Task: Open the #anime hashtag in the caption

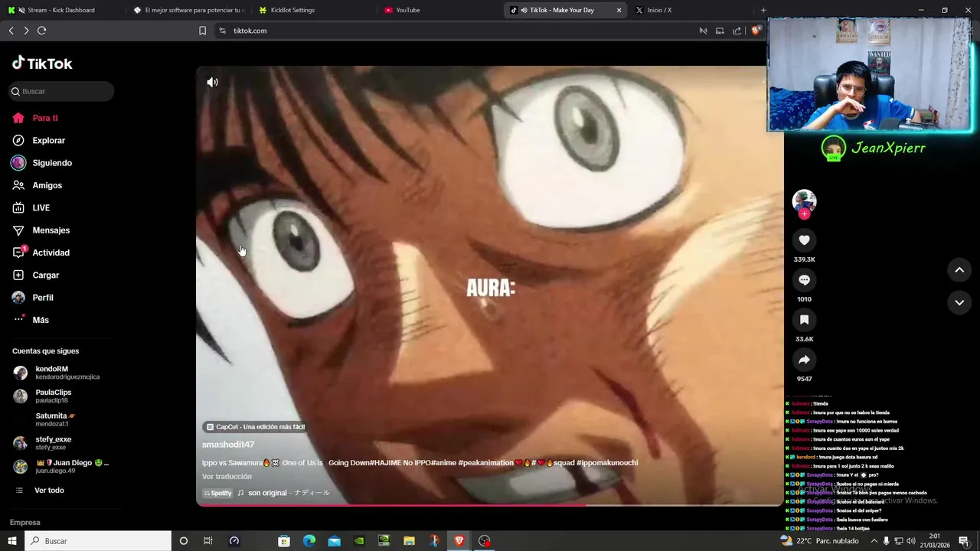Action: click(x=442, y=462)
